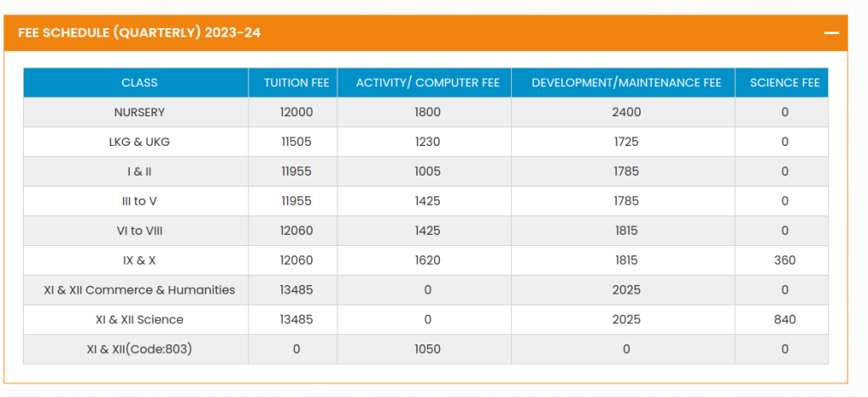Image resolution: width=868 pixels, height=397 pixels.
Task: Click the 360 science fee value
Action: pyautogui.click(x=784, y=260)
